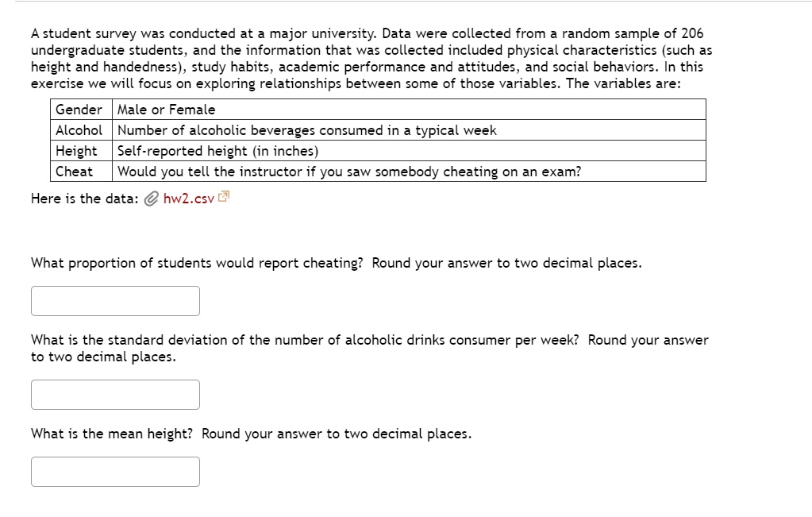Screen dimensions: 812x517
Task: Select the Alcohol variable label
Action: pyautogui.click(x=78, y=130)
